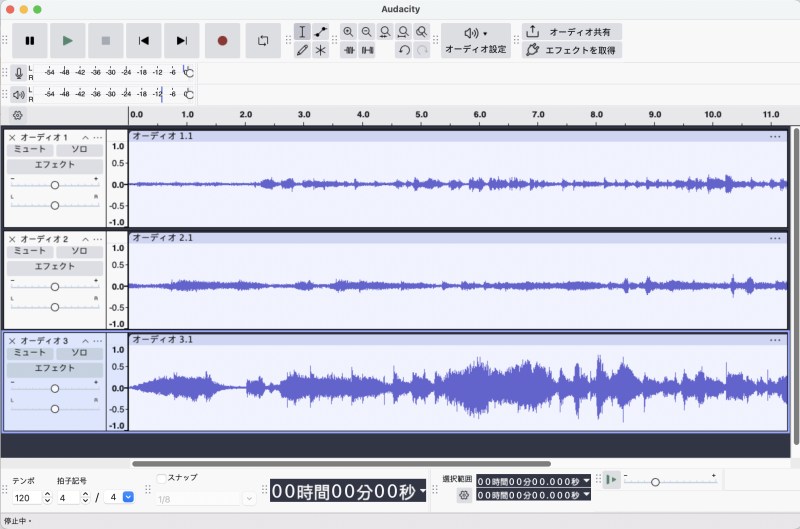
Task: Click the エフェクトを取得 button
Action: (571, 50)
